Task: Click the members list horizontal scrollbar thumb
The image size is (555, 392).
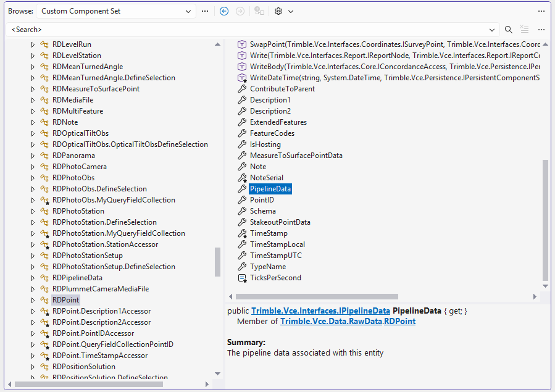Action: 317,297
